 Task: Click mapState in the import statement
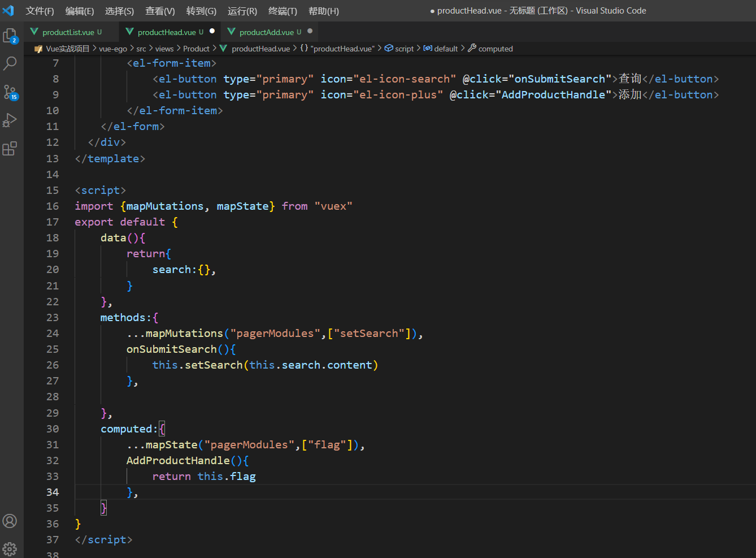point(242,206)
